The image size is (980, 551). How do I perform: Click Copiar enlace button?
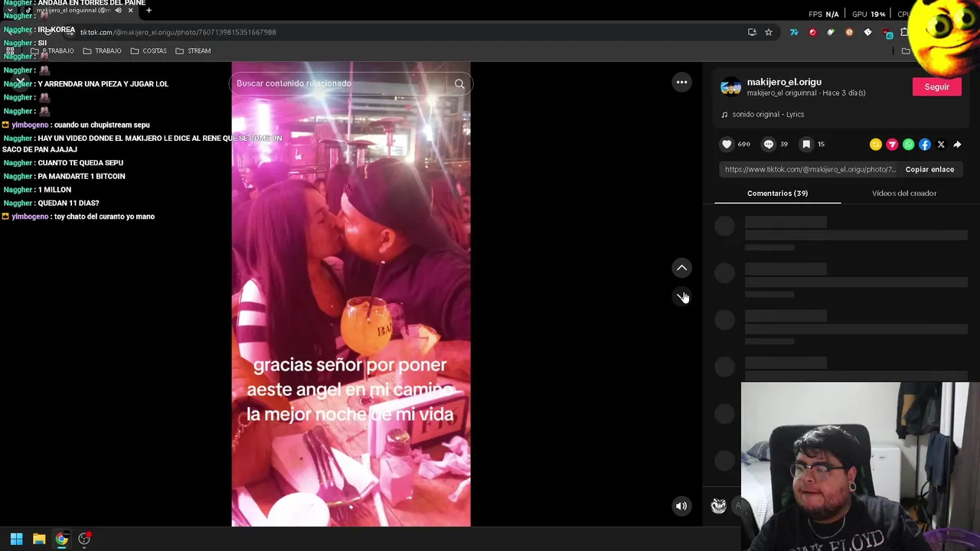[x=929, y=169]
